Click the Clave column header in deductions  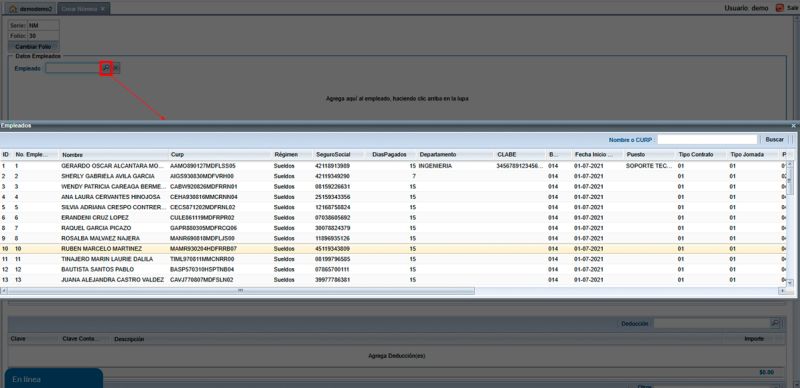coord(18,339)
